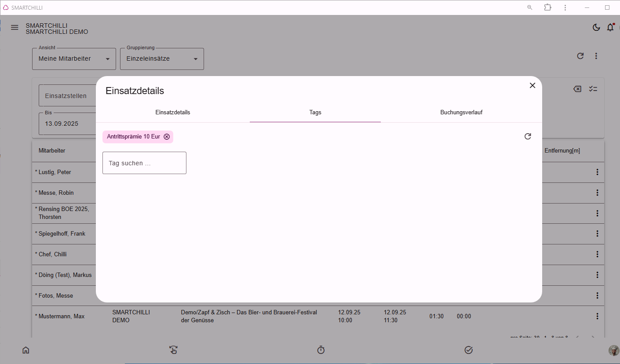Click the Tag suchen input field
The width and height of the screenshot is (620, 364).
pyautogui.click(x=144, y=163)
